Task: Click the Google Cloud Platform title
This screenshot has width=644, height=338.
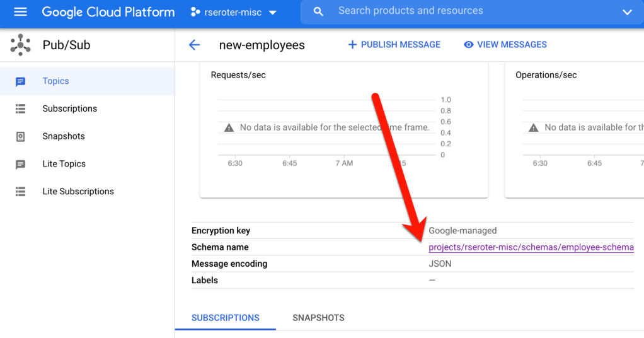Action: 108,12
